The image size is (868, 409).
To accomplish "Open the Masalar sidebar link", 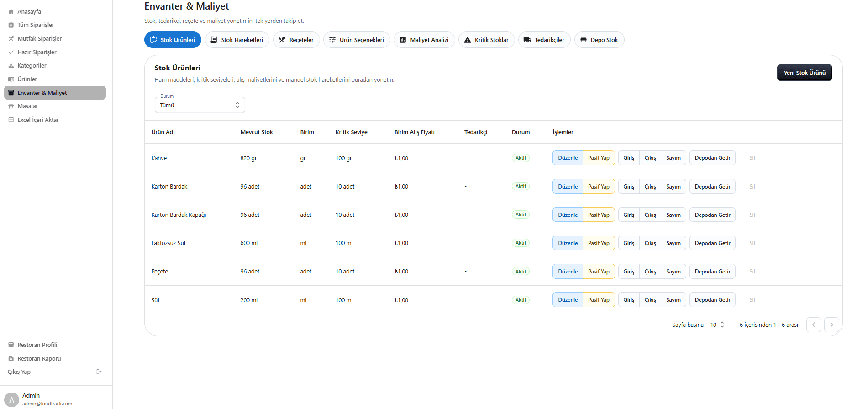I will pyautogui.click(x=55, y=106).
